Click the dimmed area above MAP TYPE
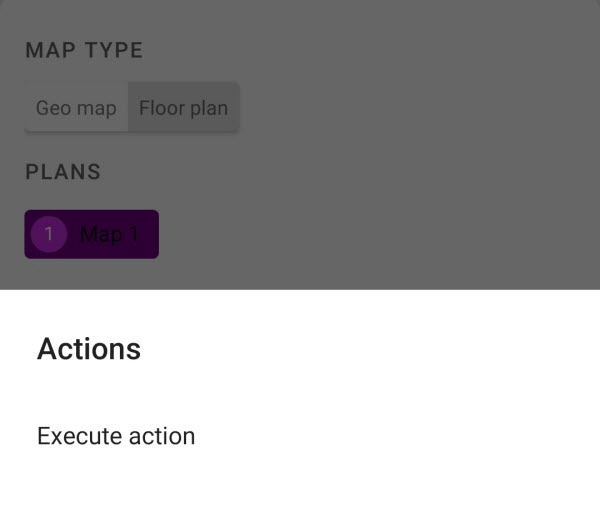Screen dimensions: 600x508 [x=300, y=15]
